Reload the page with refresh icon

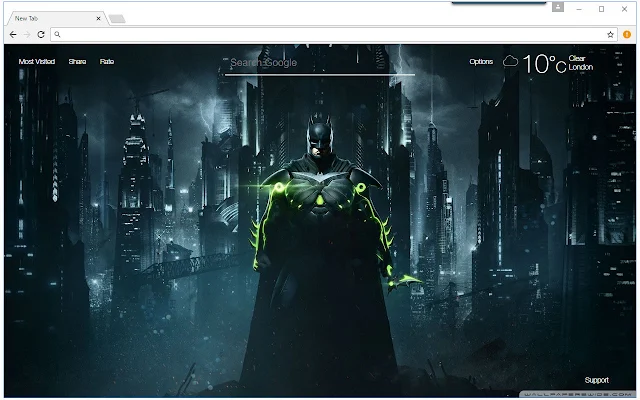coord(41,35)
